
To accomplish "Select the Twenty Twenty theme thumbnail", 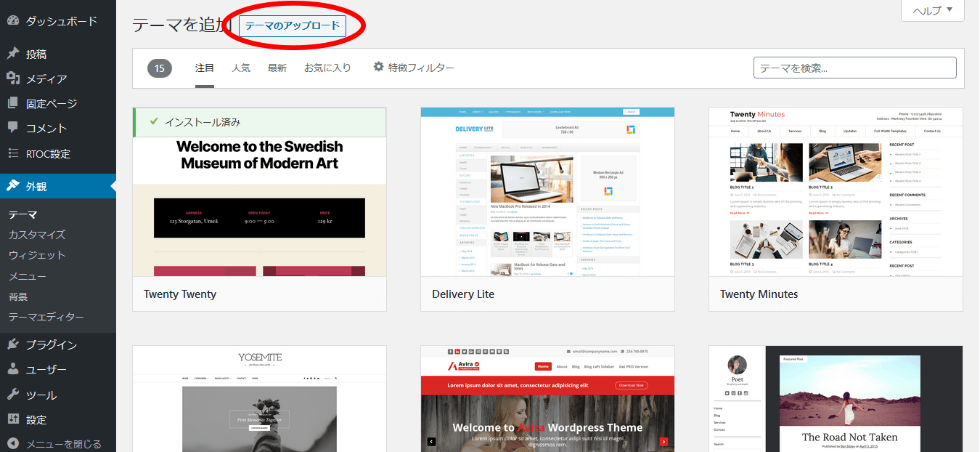I will pos(260,192).
